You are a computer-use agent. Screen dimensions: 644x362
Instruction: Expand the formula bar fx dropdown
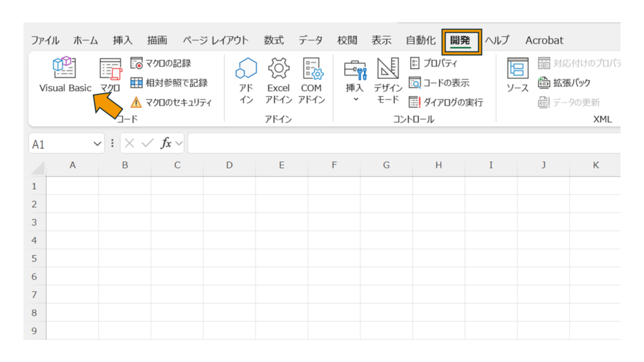tap(179, 144)
